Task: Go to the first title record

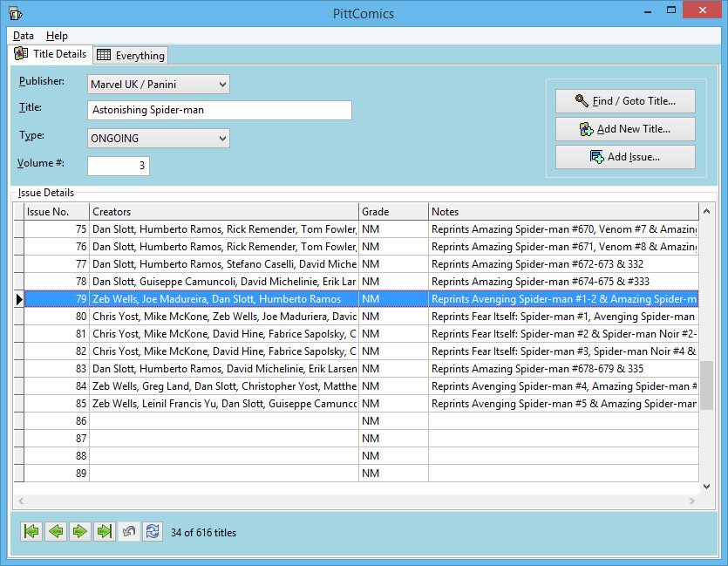Action: 31,532
